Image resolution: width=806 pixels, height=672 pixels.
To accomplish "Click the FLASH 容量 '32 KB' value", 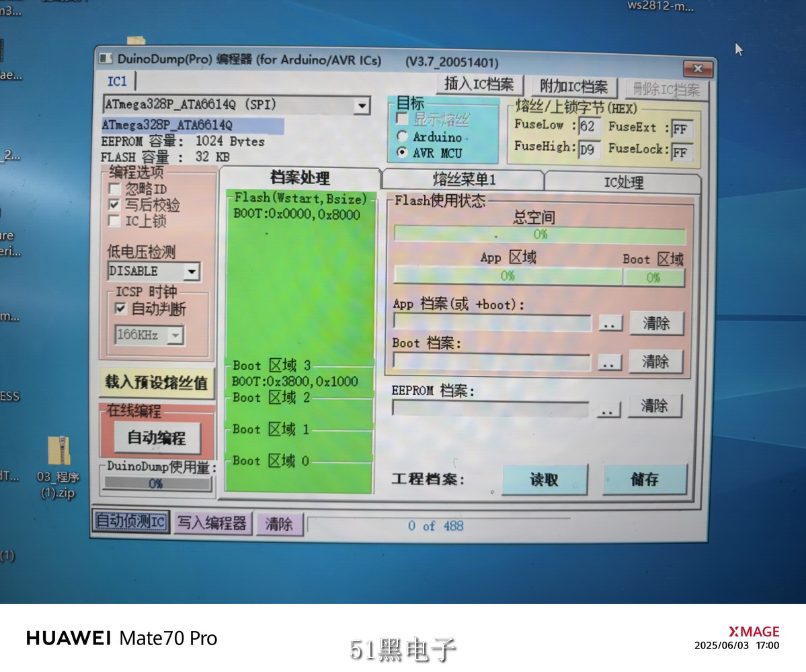I will click(212, 157).
